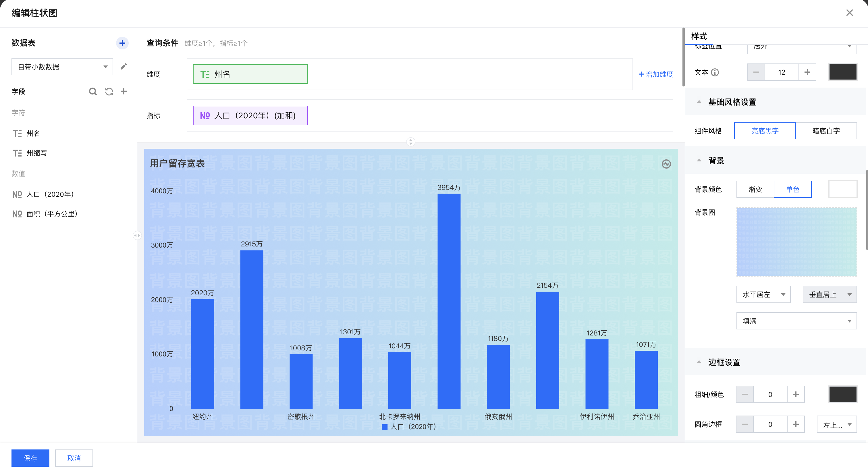Click the add field plus icon
868x471 pixels.
tap(124, 91)
